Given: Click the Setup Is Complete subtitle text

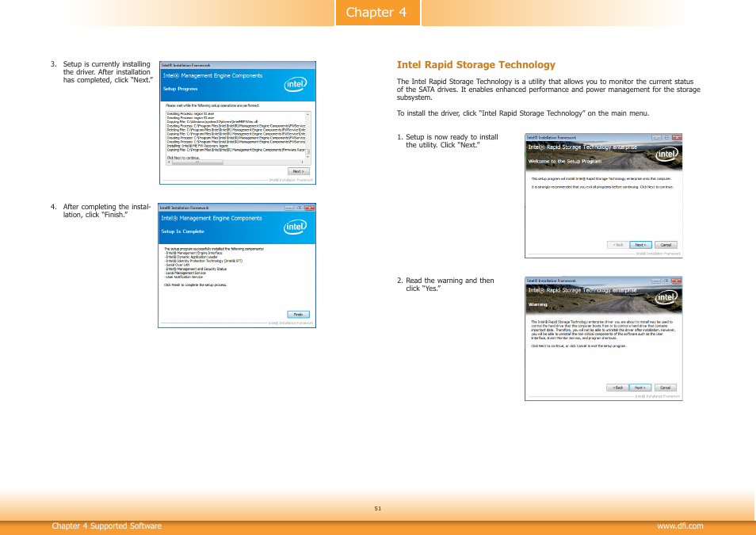Looking at the screenshot, I should pos(183,231).
